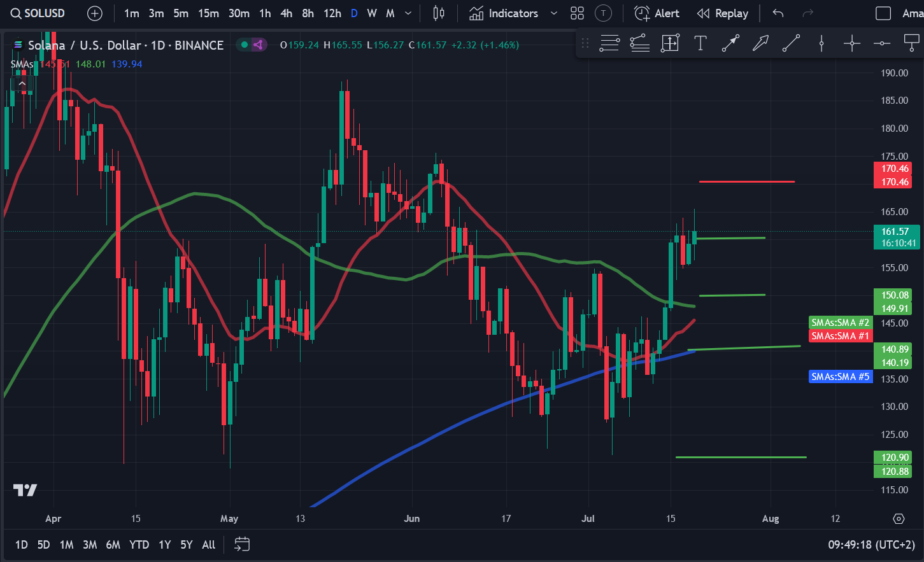Redo the last undone action

[x=808, y=13]
